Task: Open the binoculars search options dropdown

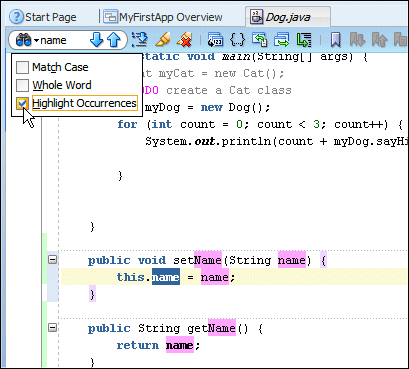Action: 27,40
